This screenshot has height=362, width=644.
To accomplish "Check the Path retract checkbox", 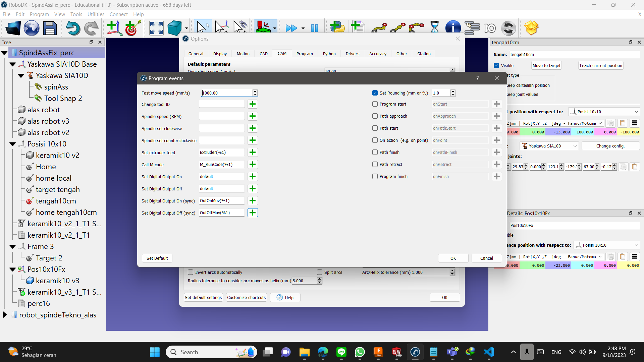I will point(375,165).
